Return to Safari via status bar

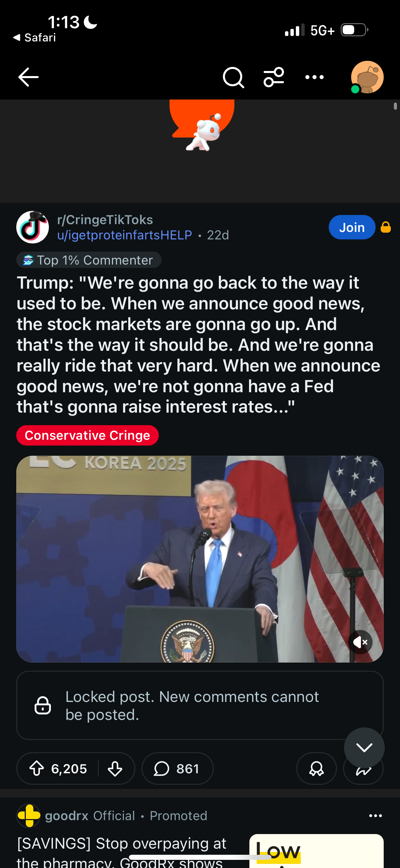click(35, 38)
